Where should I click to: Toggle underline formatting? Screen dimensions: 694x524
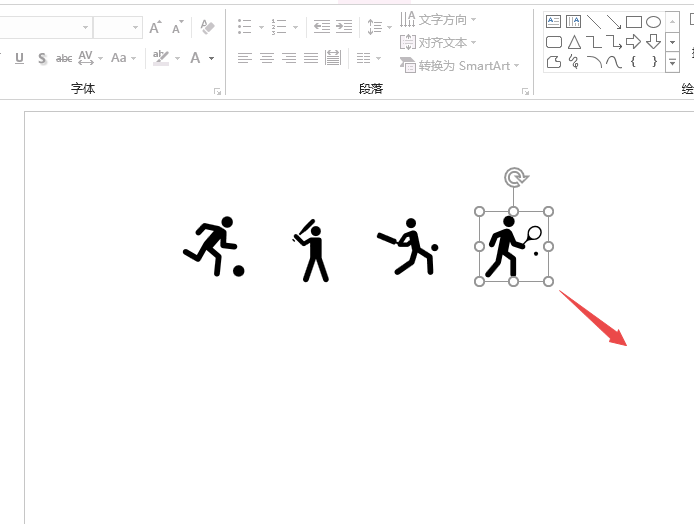coord(19,58)
